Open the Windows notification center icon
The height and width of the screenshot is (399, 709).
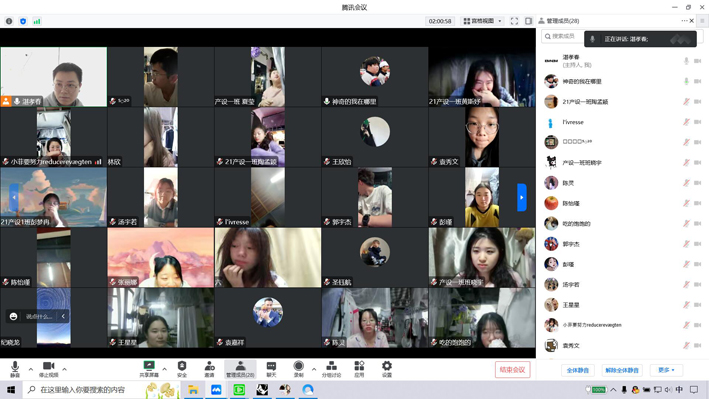694,390
